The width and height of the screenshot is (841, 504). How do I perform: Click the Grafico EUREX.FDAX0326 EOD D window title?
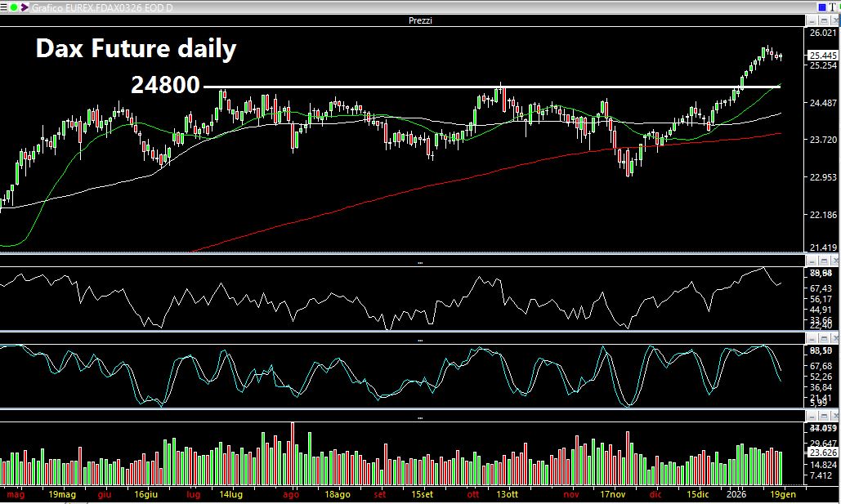pyautogui.click(x=102, y=7)
